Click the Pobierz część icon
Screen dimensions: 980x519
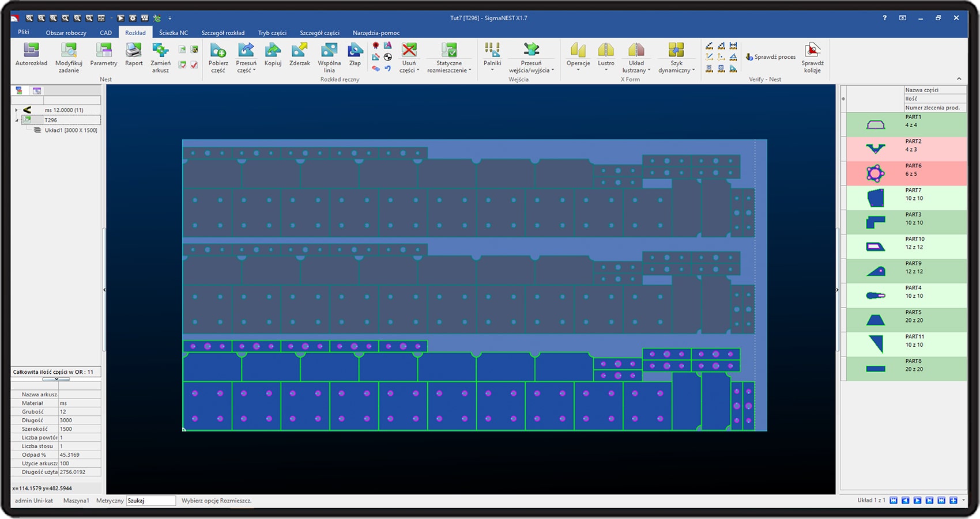[x=218, y=58]
